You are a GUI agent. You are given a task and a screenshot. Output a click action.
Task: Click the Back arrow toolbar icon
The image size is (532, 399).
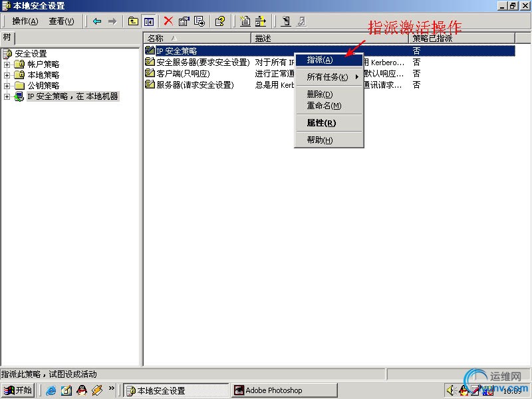click(x=97, y=22)
